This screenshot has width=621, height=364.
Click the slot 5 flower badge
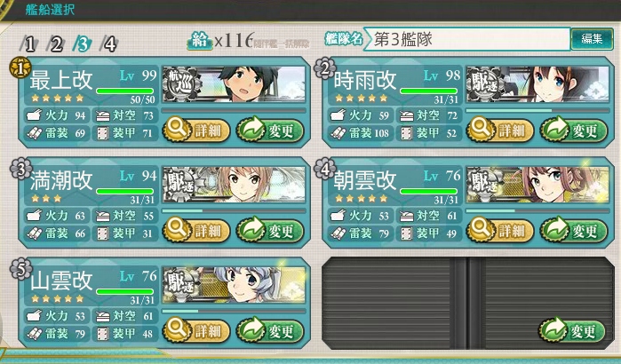(x=20, y=269)
